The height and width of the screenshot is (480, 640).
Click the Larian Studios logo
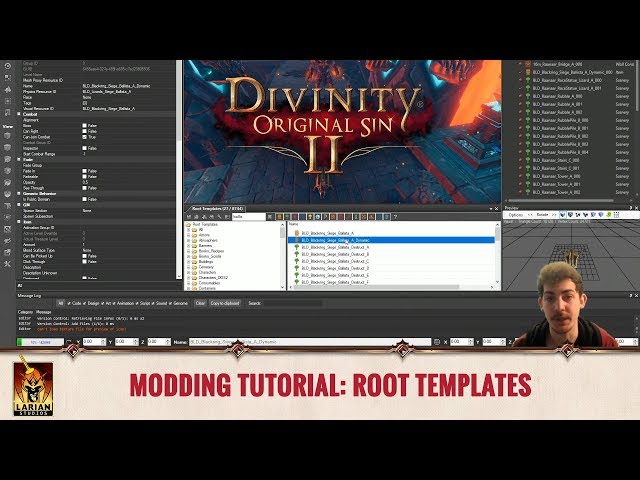(33, 386)
